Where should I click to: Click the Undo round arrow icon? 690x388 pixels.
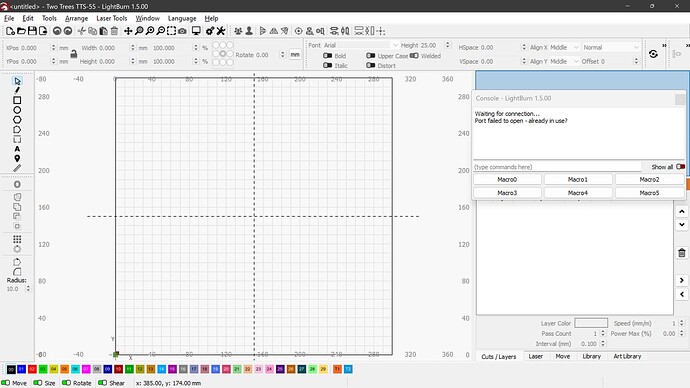pos(57,31)
